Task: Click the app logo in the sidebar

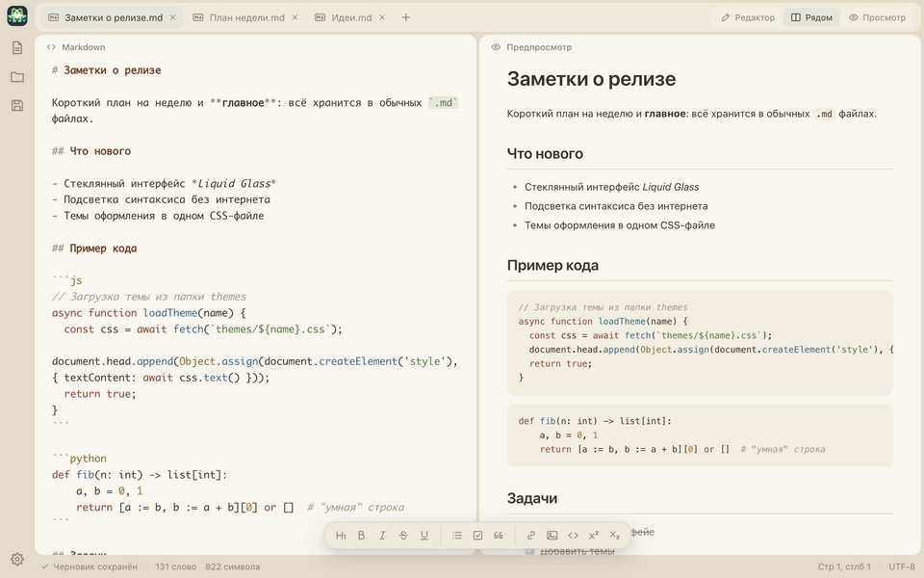Action: pyautogui.click(x=17, y=16)
